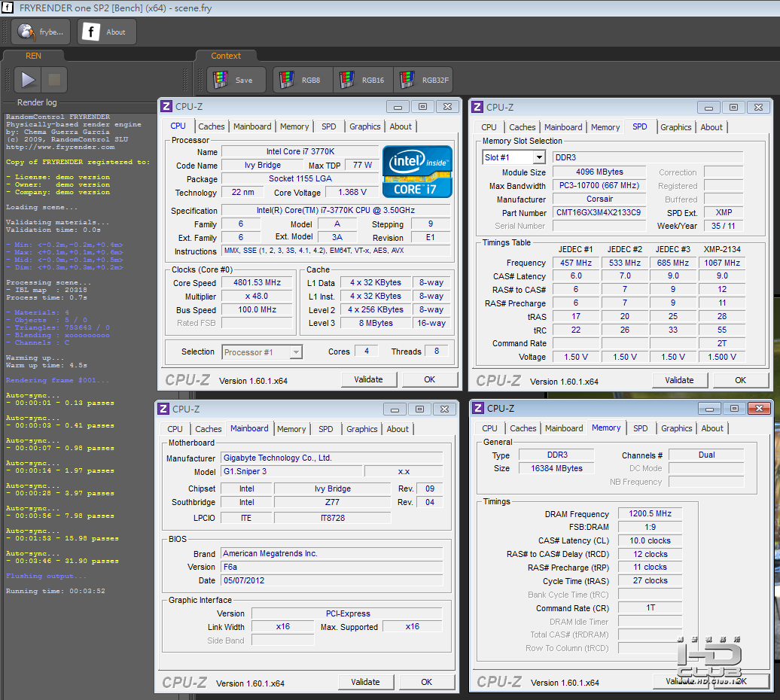This screenshot has height=700, width=780.
Task: Click the stop render button
Action: pyautogui.click(x=54, y=80)
